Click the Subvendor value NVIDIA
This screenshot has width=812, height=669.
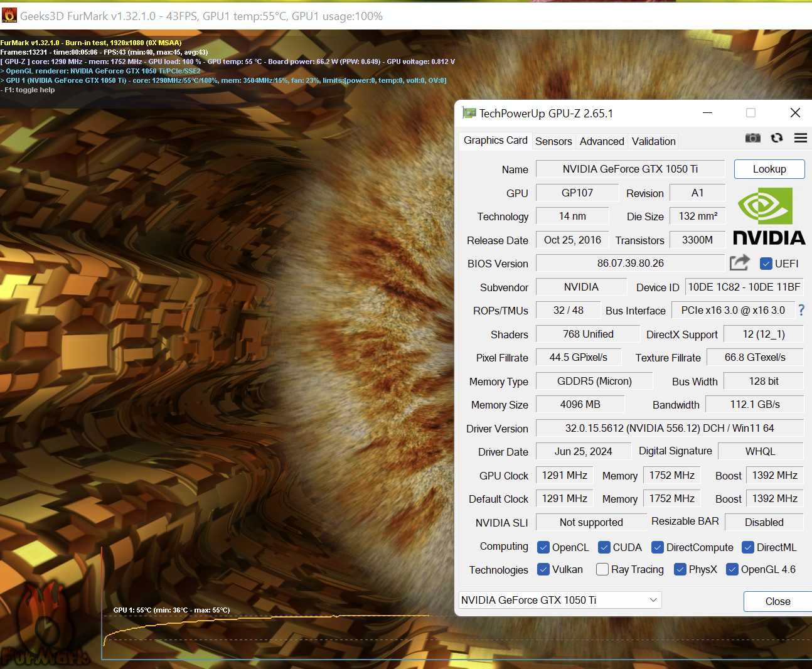click(581, 287)
